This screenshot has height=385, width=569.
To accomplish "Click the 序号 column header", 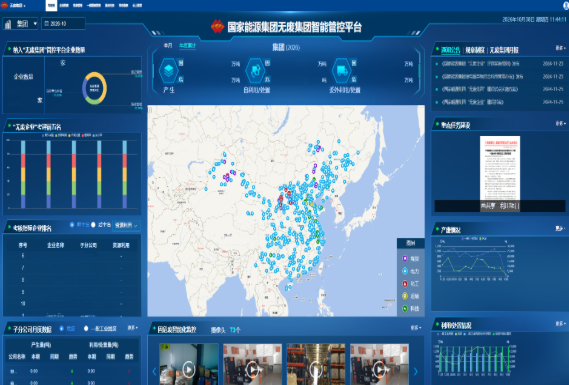I will click(x=23, y=246).
